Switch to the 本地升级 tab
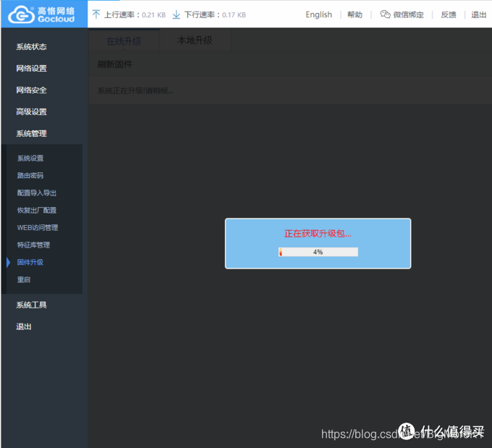Image resolution: width=492 pixels, height=448 pixels. (195, 41)
